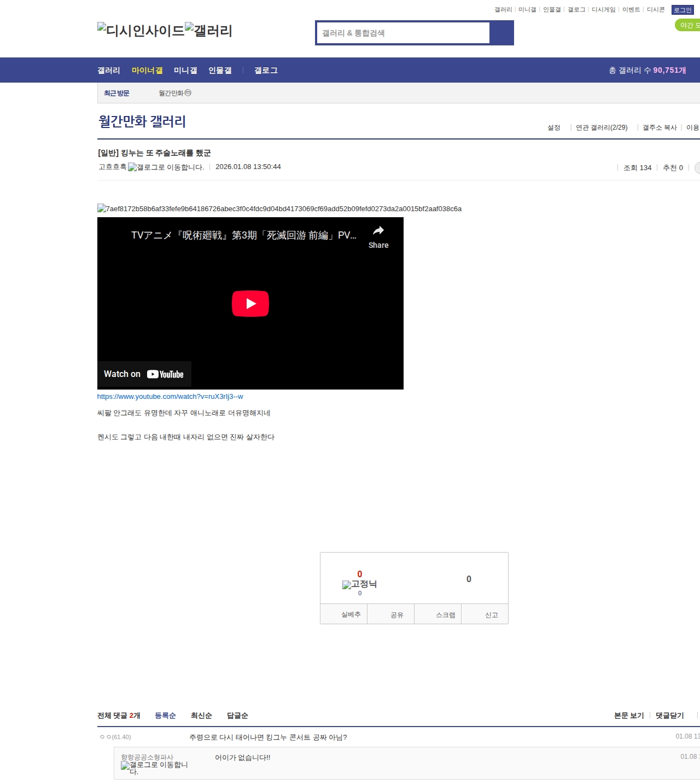Sort comments by 최신순
The height and width of the screenshot is (784, 700).
(x=201, y=716)
